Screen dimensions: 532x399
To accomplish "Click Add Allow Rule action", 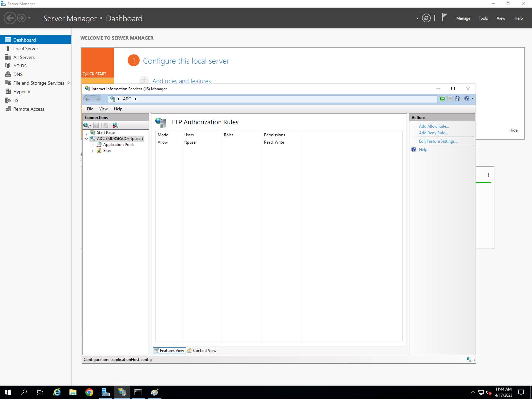I will 434,126.
